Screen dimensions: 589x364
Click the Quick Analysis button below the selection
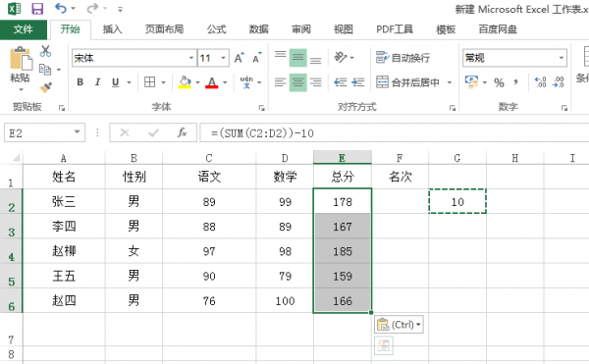coord(384,345)
